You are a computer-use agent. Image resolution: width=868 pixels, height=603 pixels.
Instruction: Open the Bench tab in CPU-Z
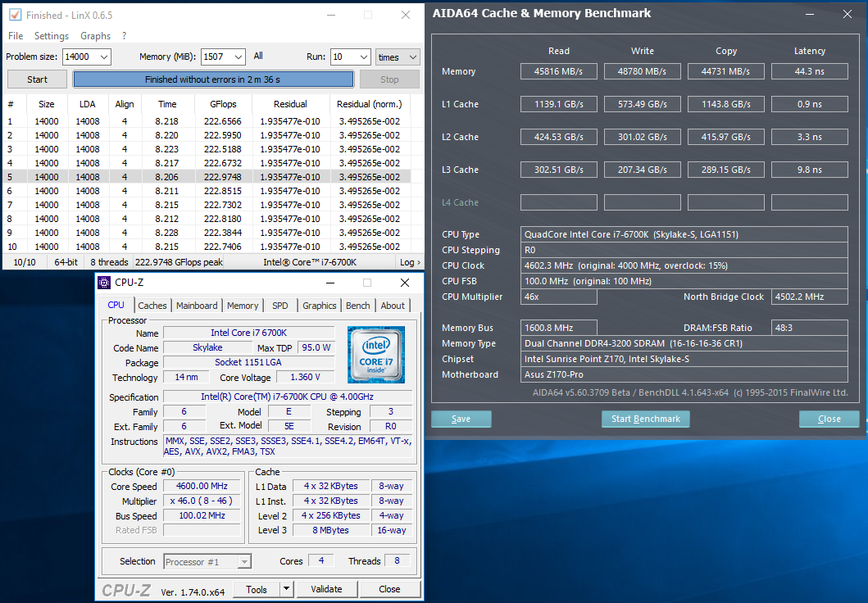[357, 306]
